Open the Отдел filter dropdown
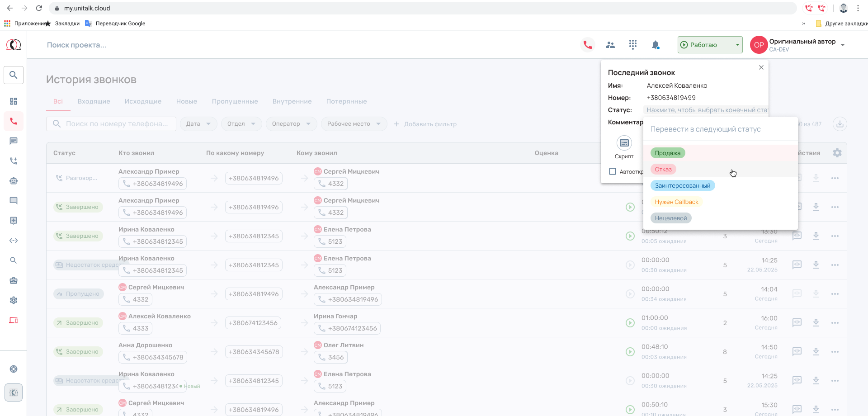868x416 pixels. (241, 124)
